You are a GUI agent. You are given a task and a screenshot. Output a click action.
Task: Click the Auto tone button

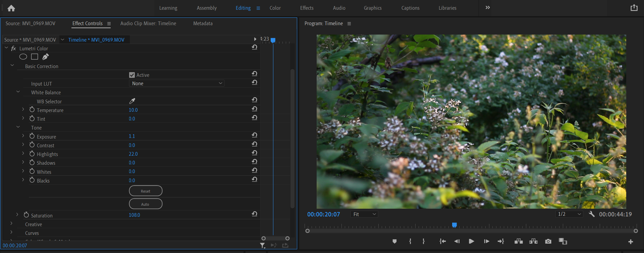tap(146, 204)
